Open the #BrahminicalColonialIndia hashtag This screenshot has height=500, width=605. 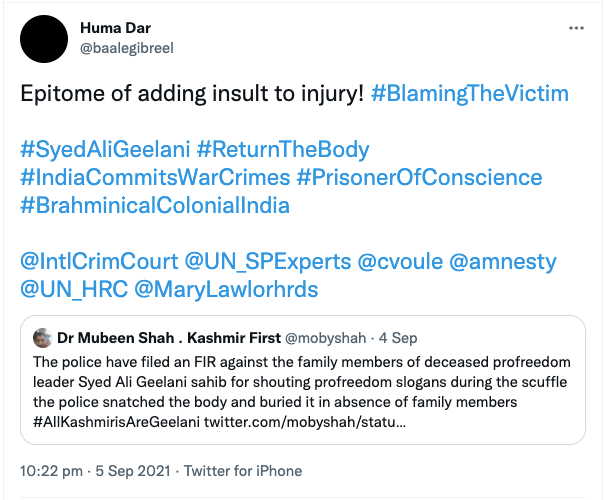155,207
